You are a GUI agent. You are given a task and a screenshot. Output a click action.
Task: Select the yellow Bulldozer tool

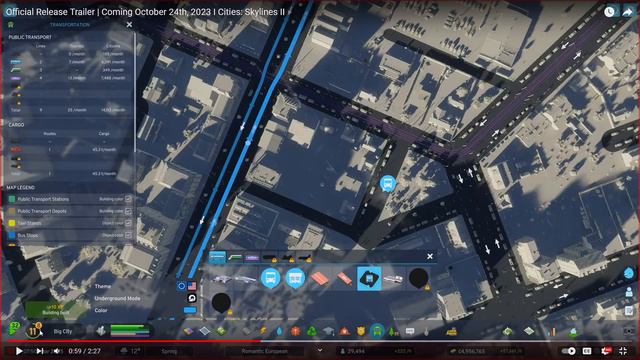[451, 332]
